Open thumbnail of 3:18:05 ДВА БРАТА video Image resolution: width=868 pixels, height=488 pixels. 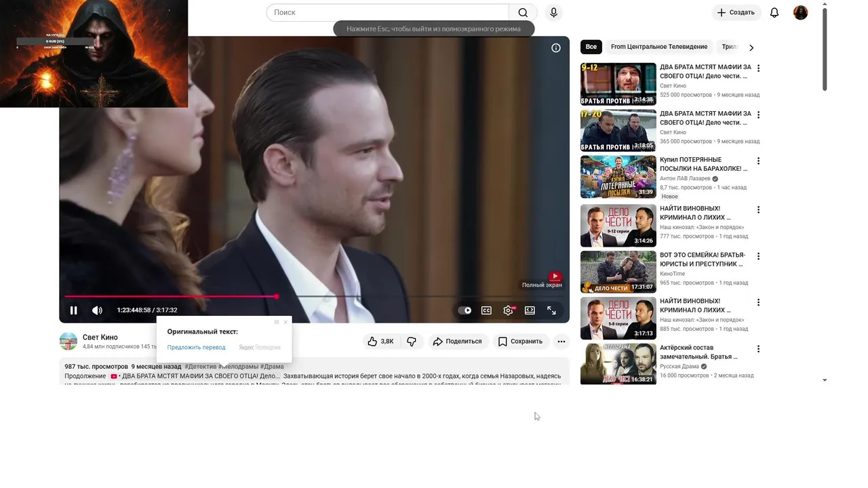pyautogui.click(x=618, y=130)
